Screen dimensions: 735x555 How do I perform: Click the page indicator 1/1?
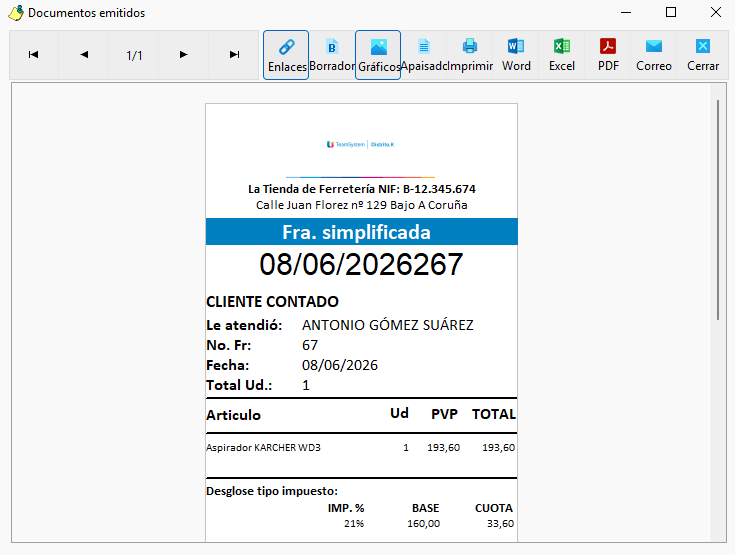point(134,55)
